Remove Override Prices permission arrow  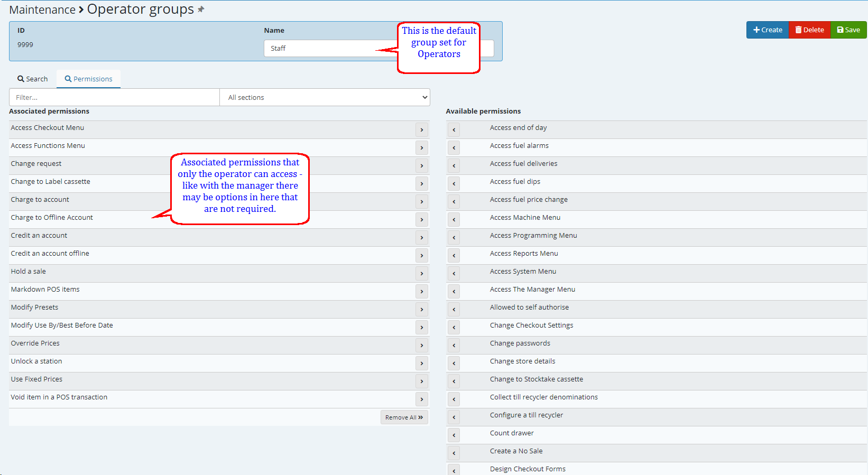pyautogui.click(x=421, y=346)
